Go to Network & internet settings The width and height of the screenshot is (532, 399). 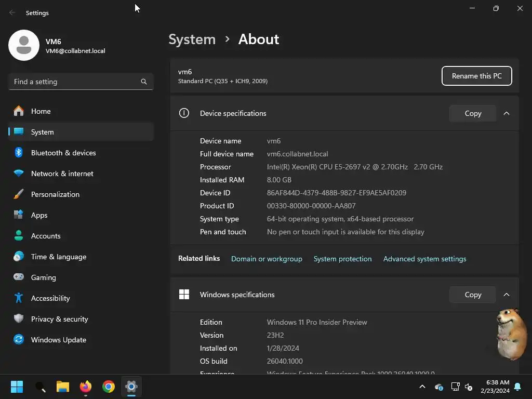(x=81, y=174)
